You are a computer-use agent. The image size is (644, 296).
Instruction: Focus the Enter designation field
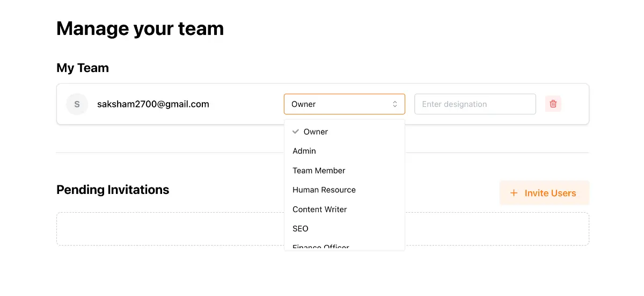(475, 104)
